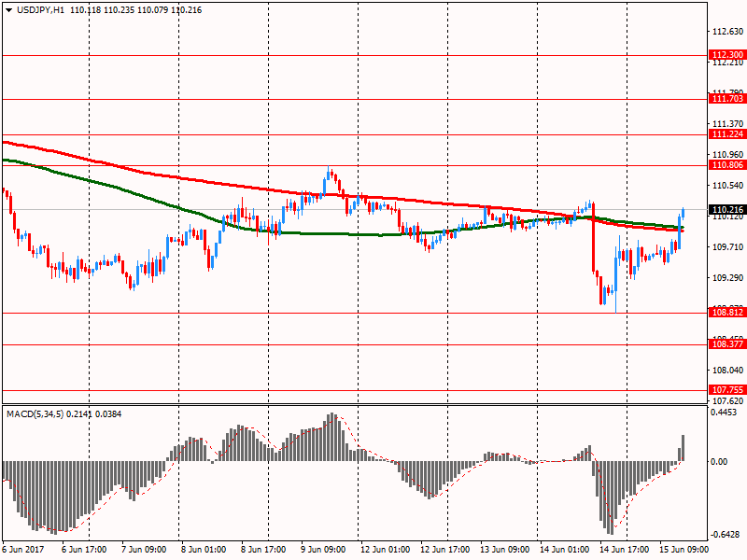Click the 13 Jun 09:00 time label
The height and width of the screenshot is (560, 747).
tap(504, 550)
